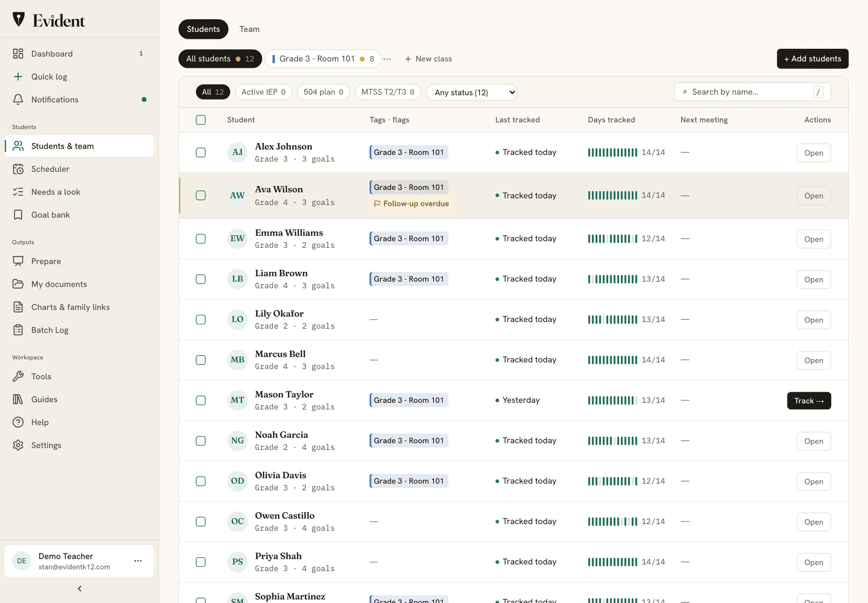Select Mason Taylor row checkbox
The width and height of the screenshot is (868, 603).
(201, 400)
